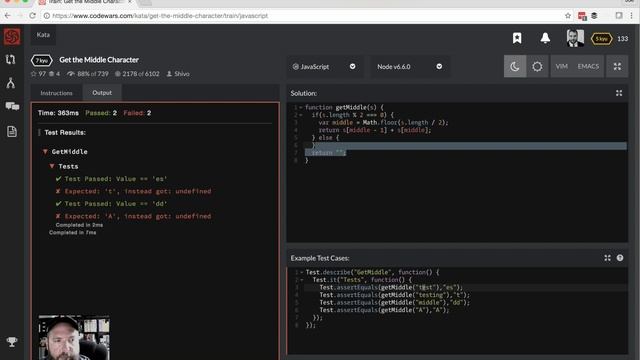Open the red browser extension icon

tap(582, 16)
